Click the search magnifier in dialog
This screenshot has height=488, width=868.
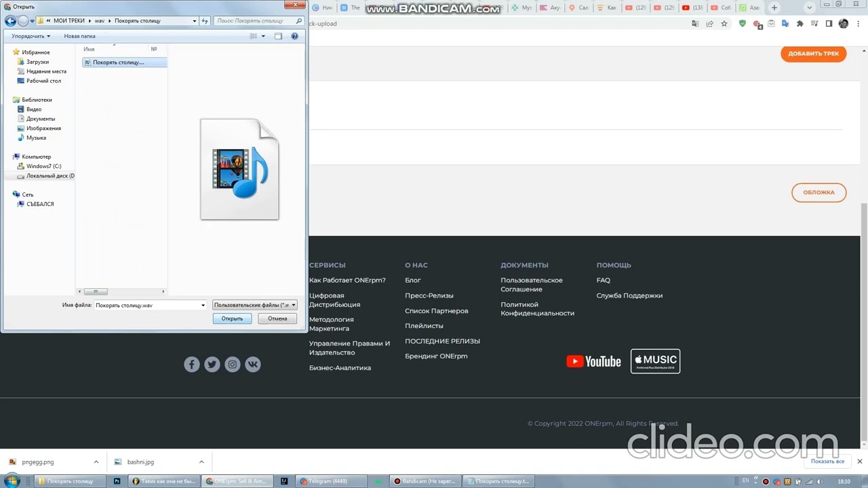click(x=299, y=21)
